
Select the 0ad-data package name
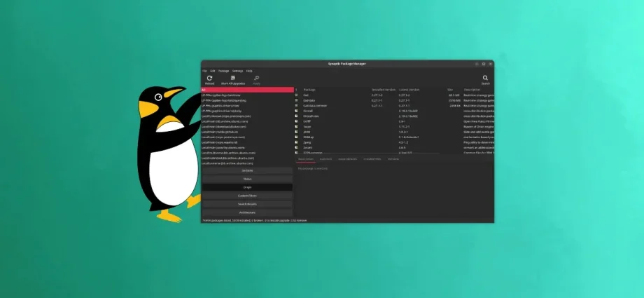(x=309, y=100)
